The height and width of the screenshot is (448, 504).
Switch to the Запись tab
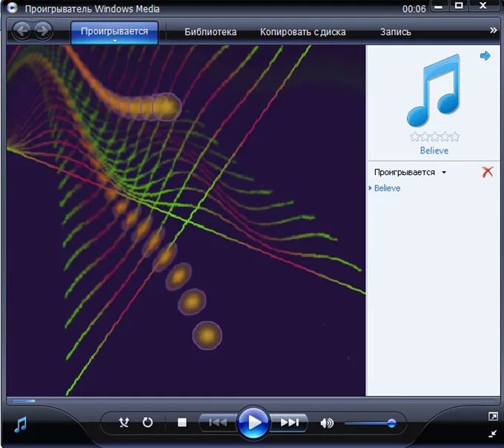(x=395, y=32)
